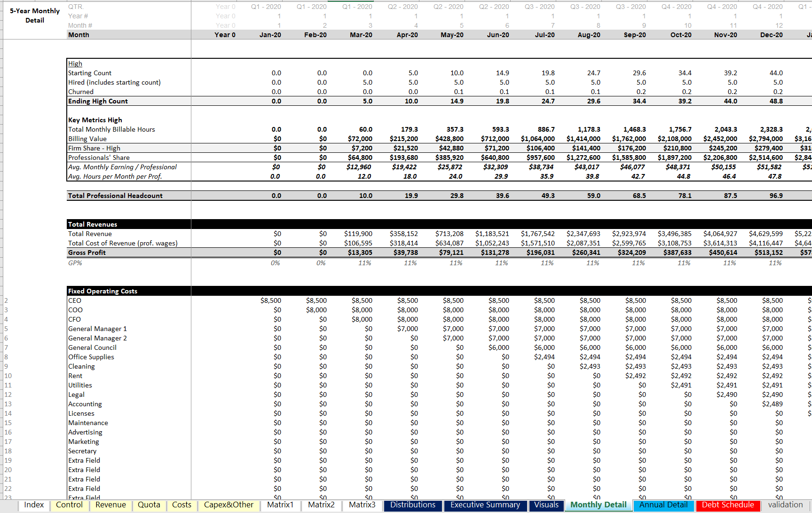Select 'Hired (includes starting count)' label

(x=114, y=82)
